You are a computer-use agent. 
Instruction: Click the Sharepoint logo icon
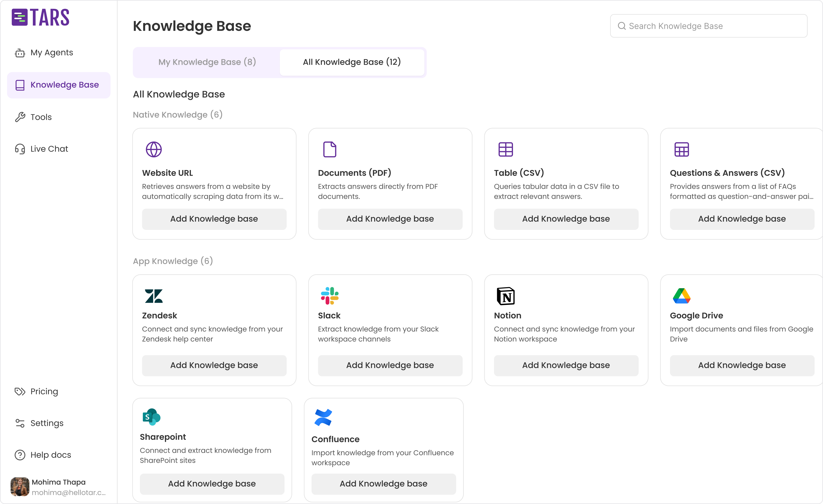[x=151, y=417]
